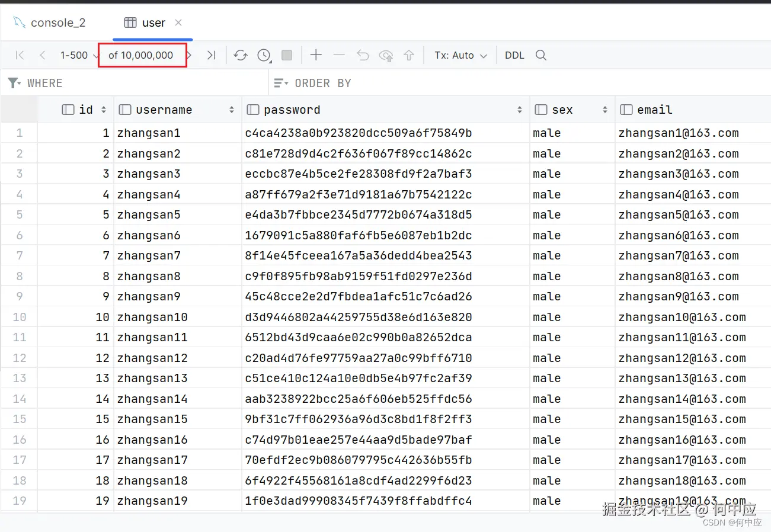This screenshot has width=771, height=532.
Task: Select email zhangsan14@163.com
Action: (693, 399)
